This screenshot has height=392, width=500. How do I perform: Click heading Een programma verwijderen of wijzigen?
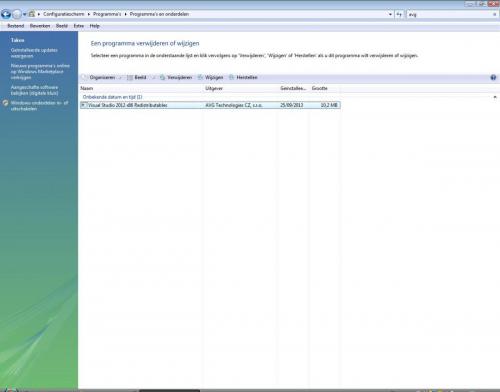click(x=145, y=43)
